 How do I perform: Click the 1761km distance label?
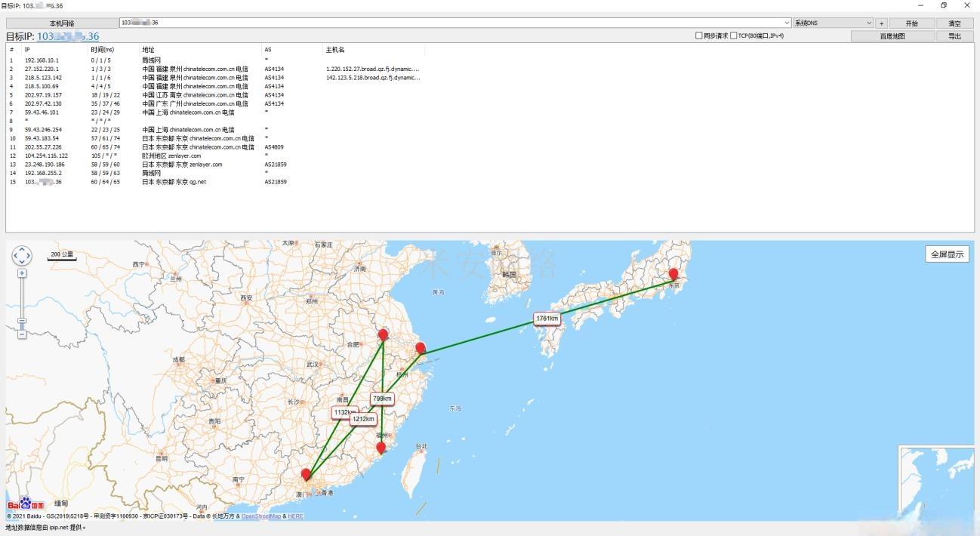(547, 319)
